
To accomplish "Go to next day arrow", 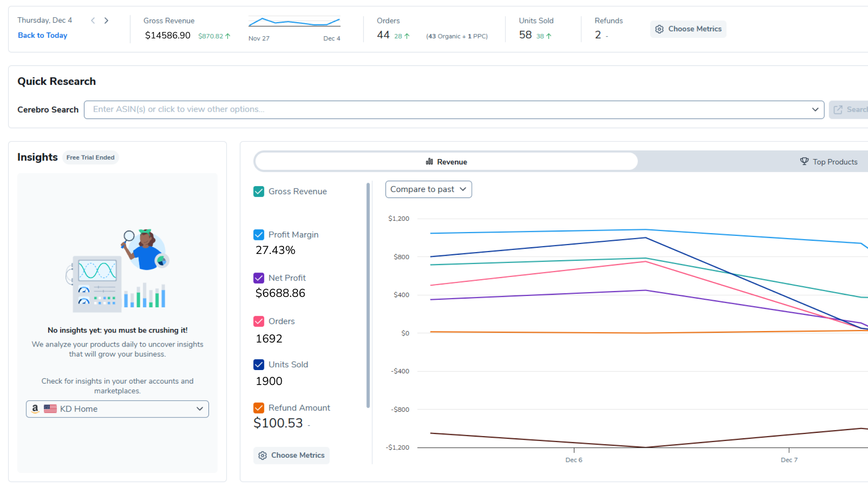I will [x=106, y=20].
